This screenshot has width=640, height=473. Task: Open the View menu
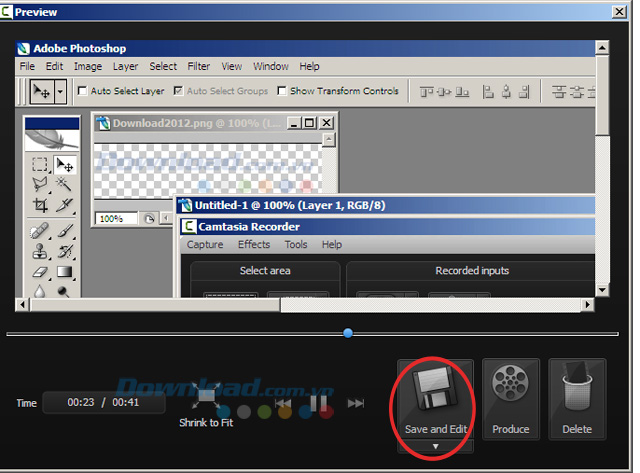pos(231,66)
